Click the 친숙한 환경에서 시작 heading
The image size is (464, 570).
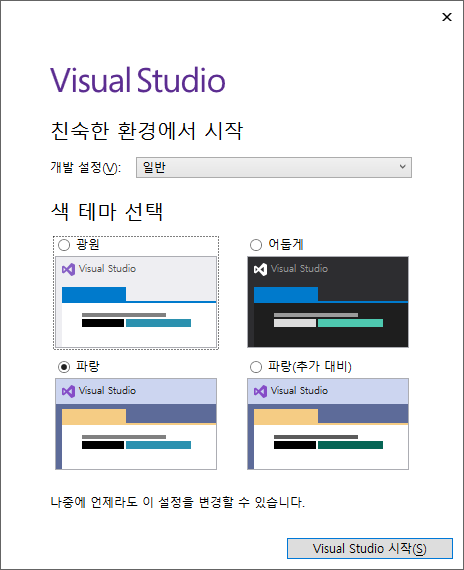point(147,131)
